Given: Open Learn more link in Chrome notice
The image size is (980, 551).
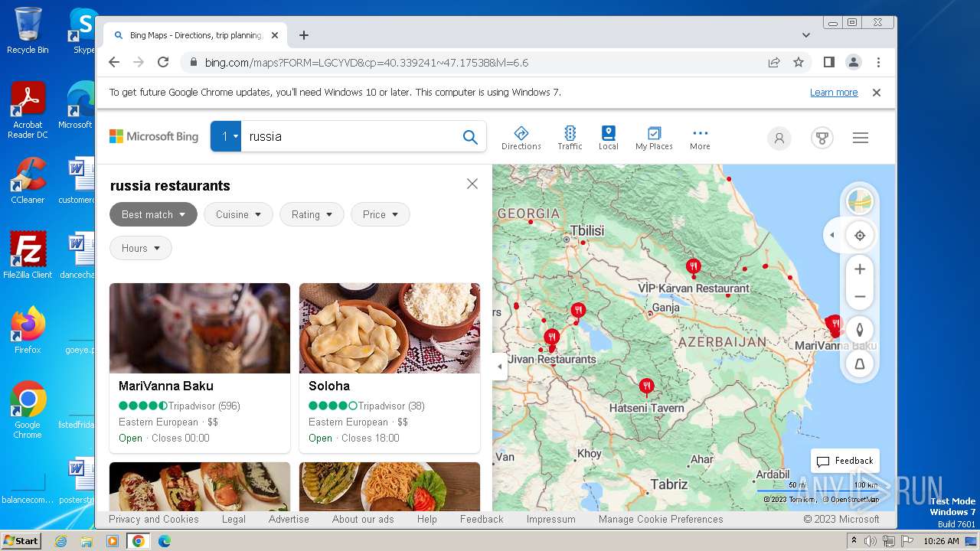Looking at the screenshot, I should pos(834,93).
